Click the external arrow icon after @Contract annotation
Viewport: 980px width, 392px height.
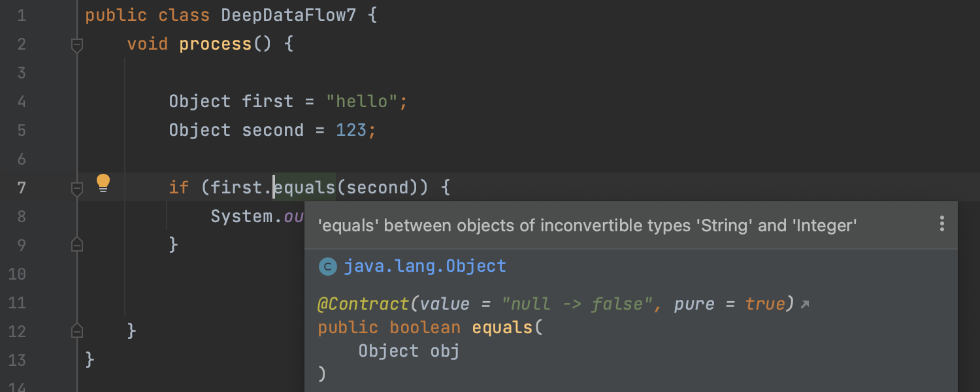pyautogui.click(x=805, y=304)
